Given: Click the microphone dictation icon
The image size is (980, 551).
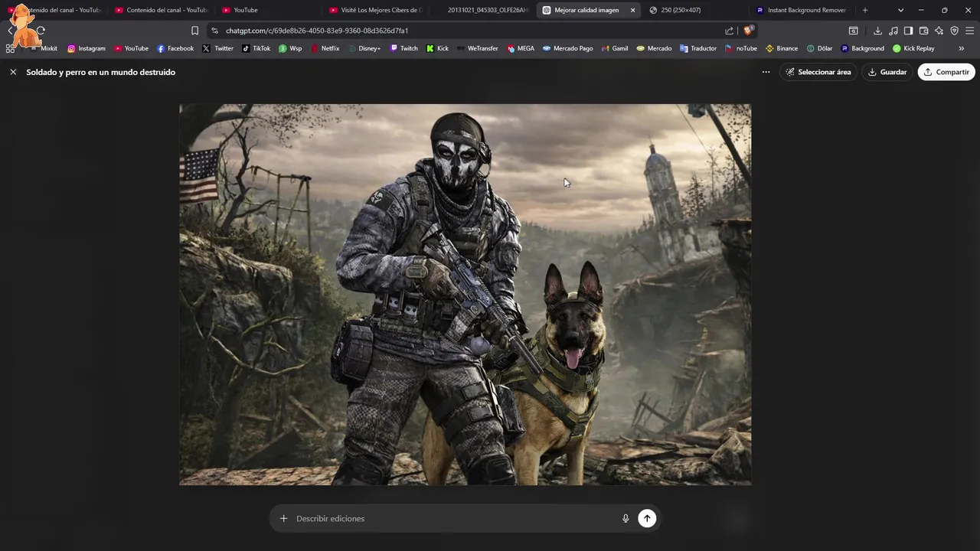Looking at the screenshot, I should [x=626, y=518].
